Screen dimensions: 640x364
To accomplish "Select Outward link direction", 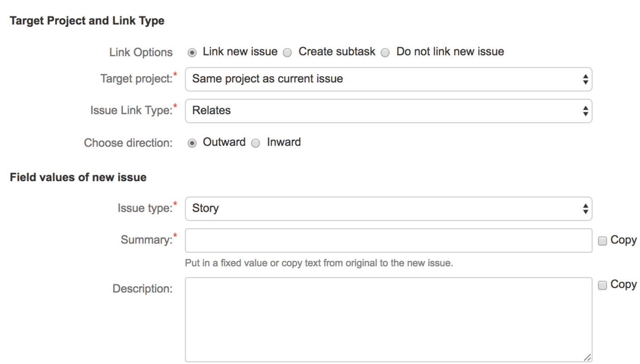I will pos(192,143).
